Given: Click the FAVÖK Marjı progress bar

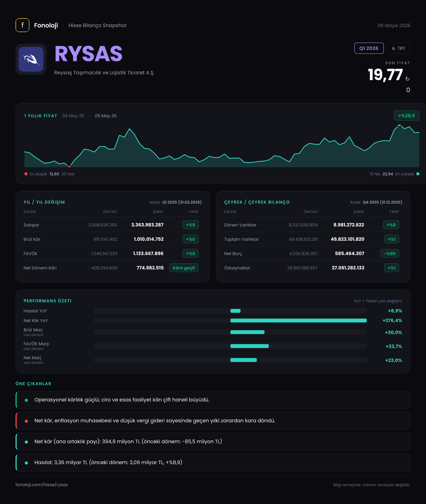Looking at the screenshot, I should click(230, 346).
